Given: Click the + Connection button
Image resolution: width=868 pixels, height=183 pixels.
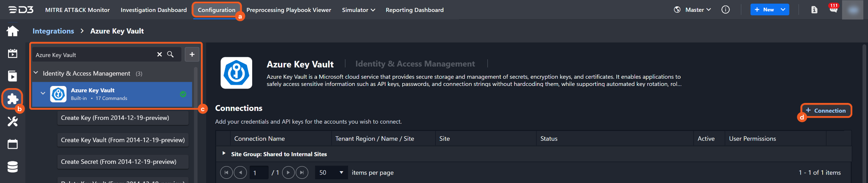Looking at the screenshot, I should pos(826,111).
